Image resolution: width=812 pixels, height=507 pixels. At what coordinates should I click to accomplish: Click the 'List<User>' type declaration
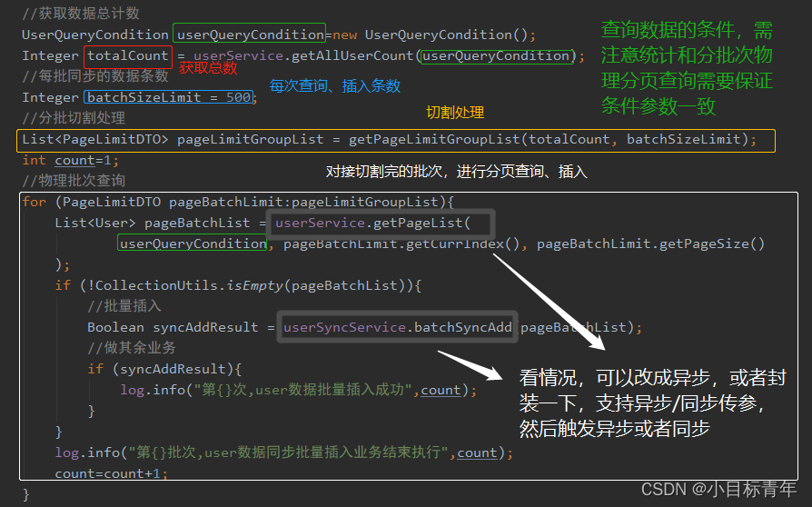pyautogui.click(x=95, y=223)
